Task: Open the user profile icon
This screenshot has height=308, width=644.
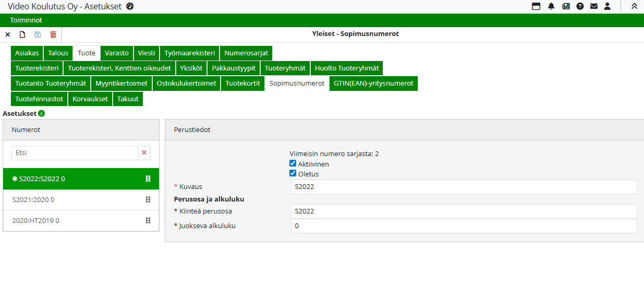Action: tap(607, 6)
